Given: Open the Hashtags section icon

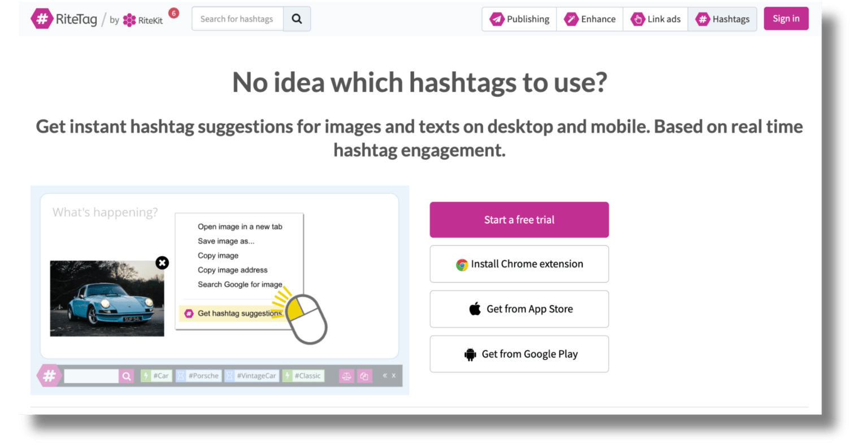Looking at the screenshot, I should tap(702, 19).
